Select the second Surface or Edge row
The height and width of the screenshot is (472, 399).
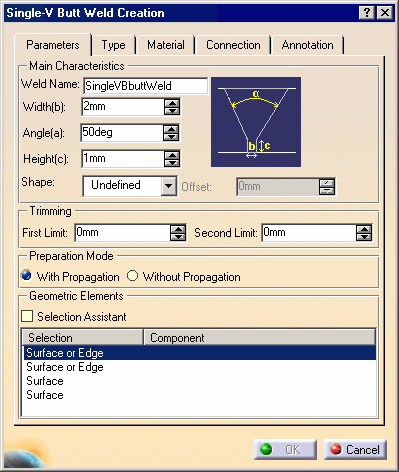pos(199,367)
